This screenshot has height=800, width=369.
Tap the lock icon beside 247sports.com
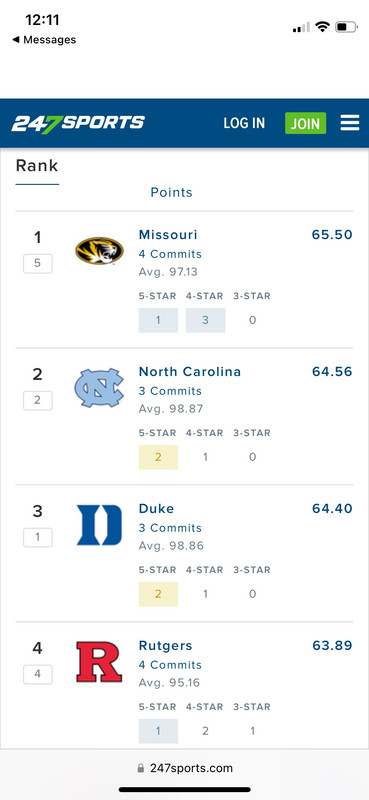click(x=141, y=768)
